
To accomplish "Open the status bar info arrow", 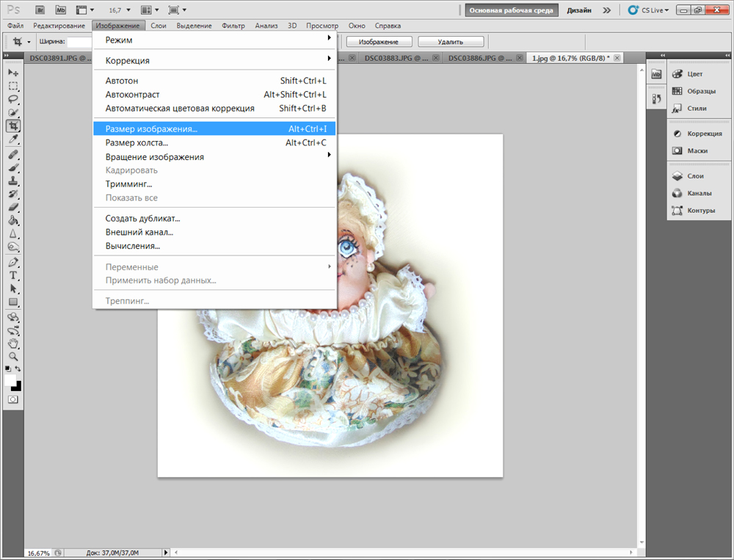I will pyautogui.click(x=166, y=553).
